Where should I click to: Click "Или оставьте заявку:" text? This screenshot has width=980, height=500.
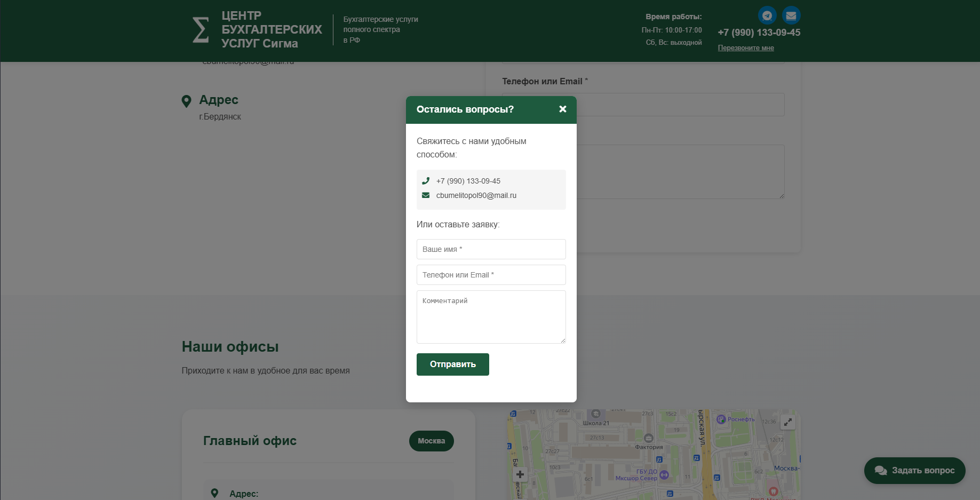click(x=458, y=225)
